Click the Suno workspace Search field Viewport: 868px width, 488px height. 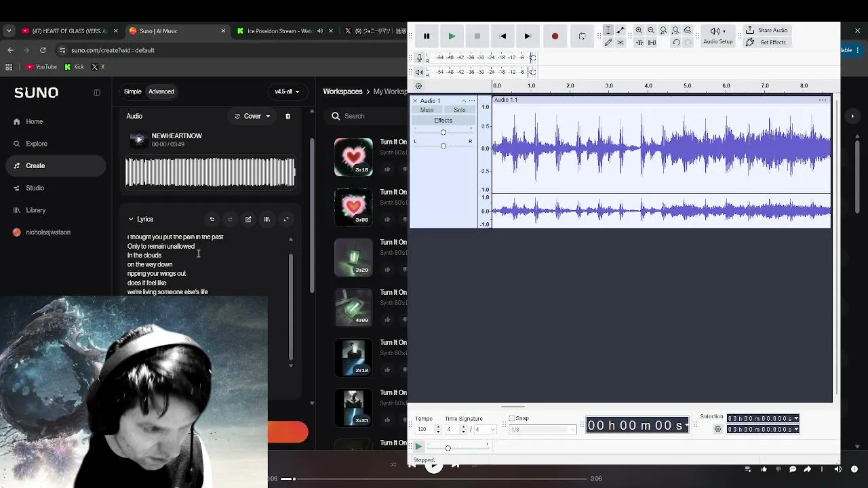[366, 116]
